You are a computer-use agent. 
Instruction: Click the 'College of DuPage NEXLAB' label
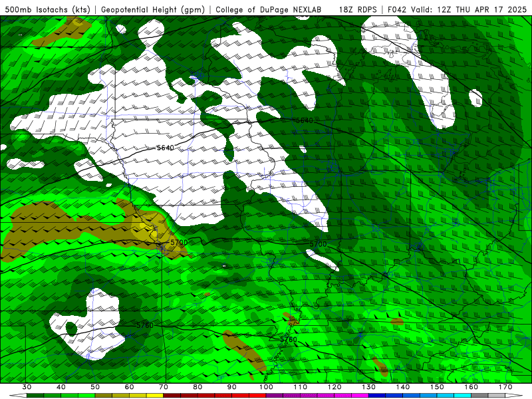point(269,10)
